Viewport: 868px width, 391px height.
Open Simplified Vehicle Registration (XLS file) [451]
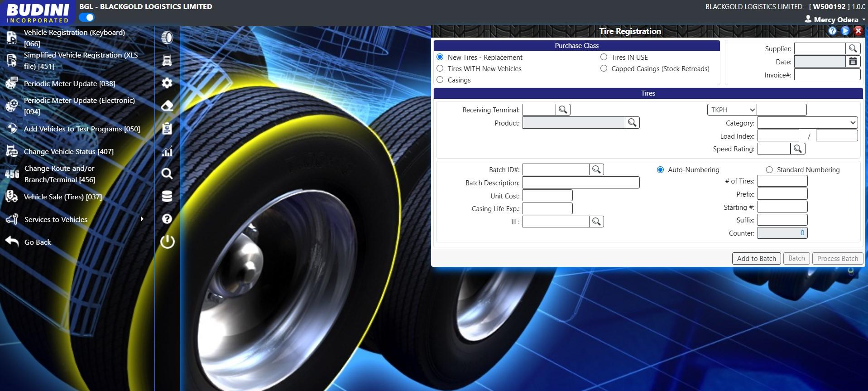pyautogui.click(x=81, y=60)
